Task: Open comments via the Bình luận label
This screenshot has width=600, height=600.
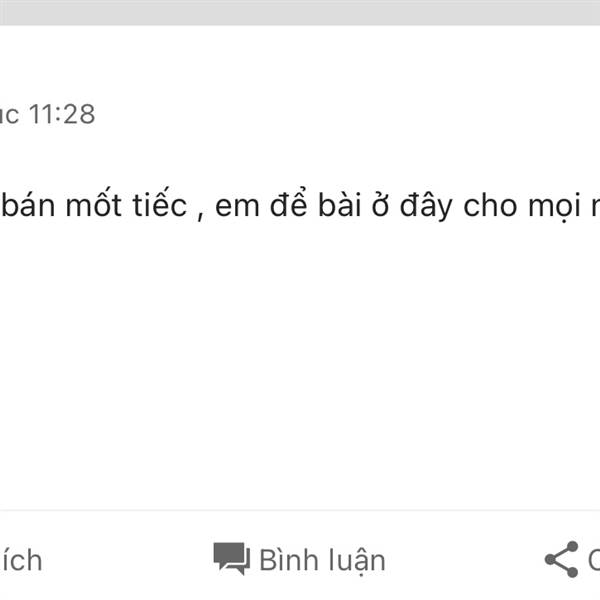Action: point(322,561)
